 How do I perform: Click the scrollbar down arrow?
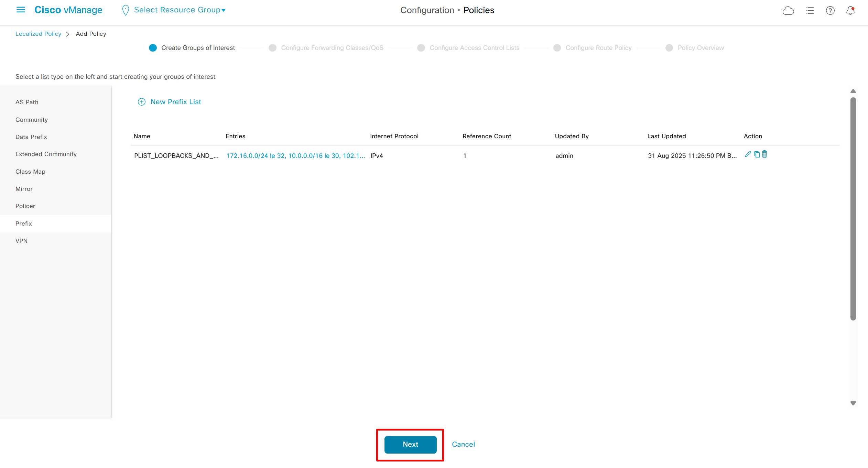[x=853, y=403]
